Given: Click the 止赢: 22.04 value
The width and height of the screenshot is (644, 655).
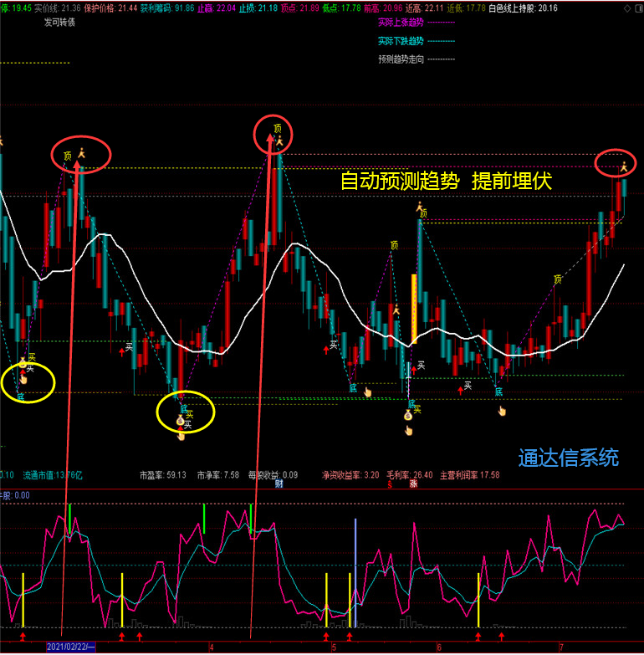Looking at the screenshot, I should [x=217, y=8].
